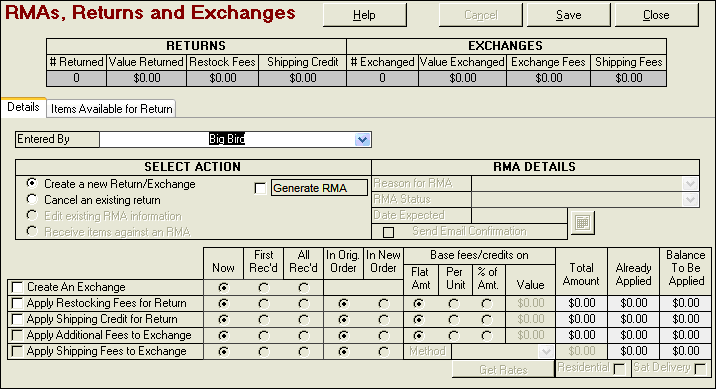
Task: Select First Rec'd for Create An Exchange
Action: coord(263,288)
